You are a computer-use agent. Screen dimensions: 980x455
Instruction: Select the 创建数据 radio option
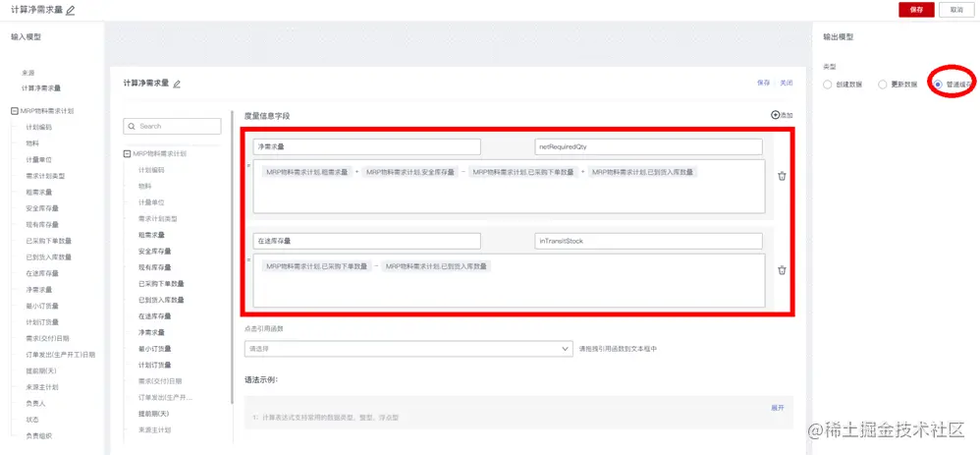[x=828, y=84]
